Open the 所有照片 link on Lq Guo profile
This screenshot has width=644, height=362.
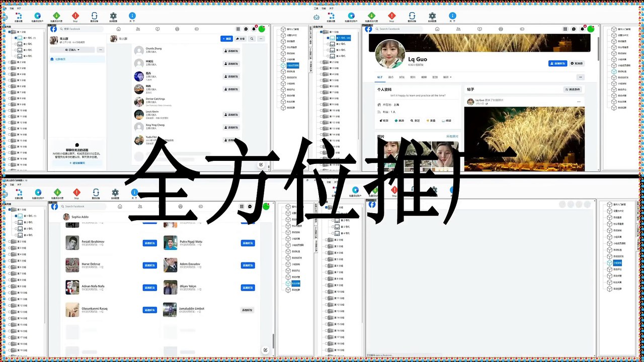[452, 136]
